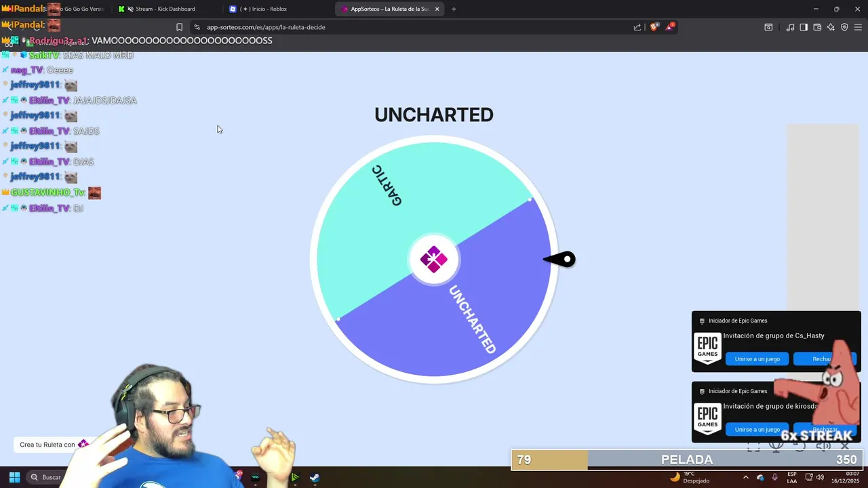Open the green arrow app on taskbar
This screenshot has height=488, width=868.
point(295,477)
